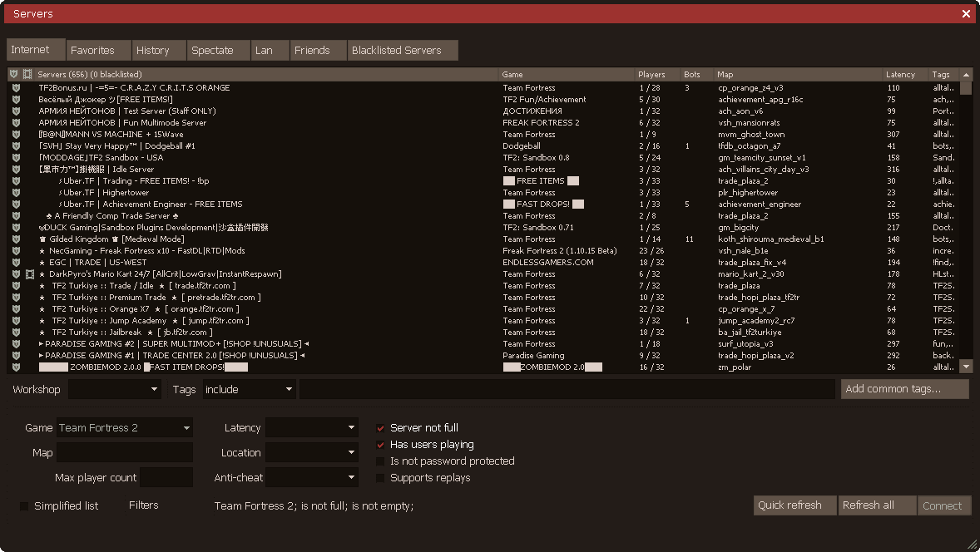Uncheck the Server not full checkbox
The width and height of the screenshot is (980, 552).
(381, 428)
